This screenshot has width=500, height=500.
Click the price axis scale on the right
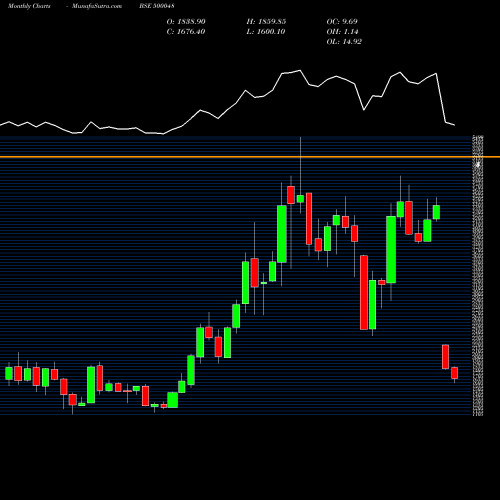point(478,275)
